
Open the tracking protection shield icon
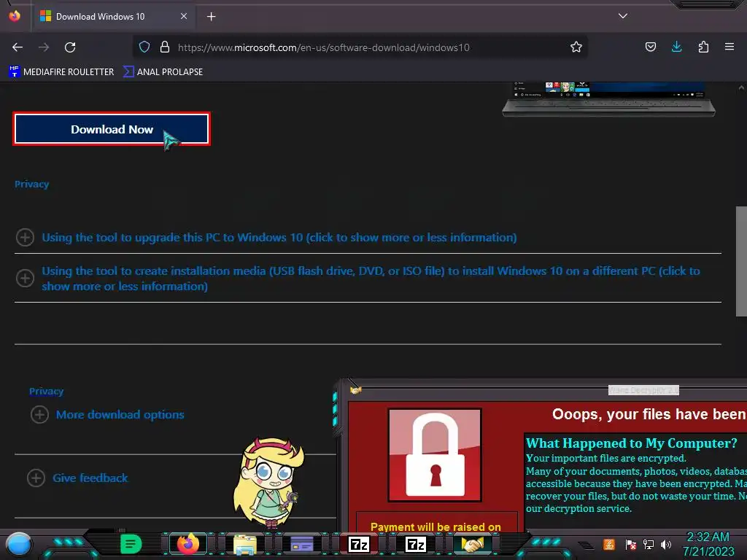click(144, 47)
